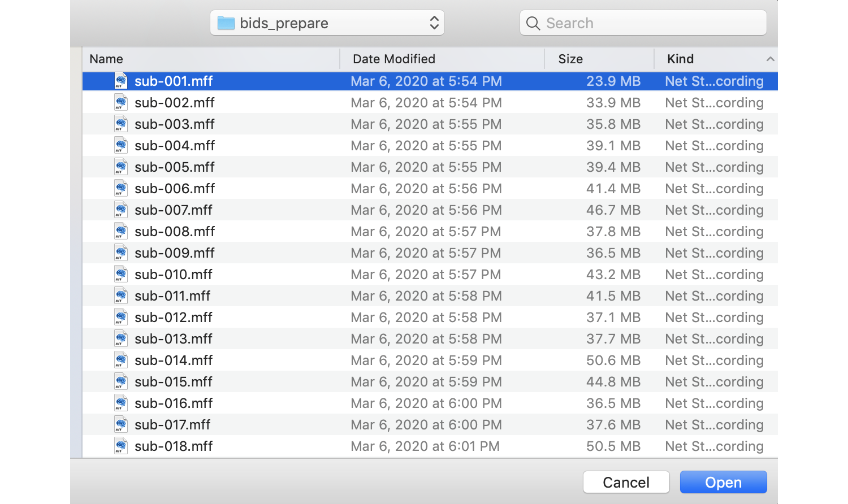Click the sub-014.mff file icon
848x504 pixels.
[121, 360]
